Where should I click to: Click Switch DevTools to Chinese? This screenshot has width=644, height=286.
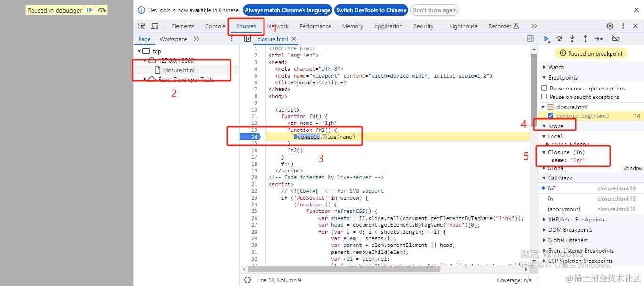(371, 10)
